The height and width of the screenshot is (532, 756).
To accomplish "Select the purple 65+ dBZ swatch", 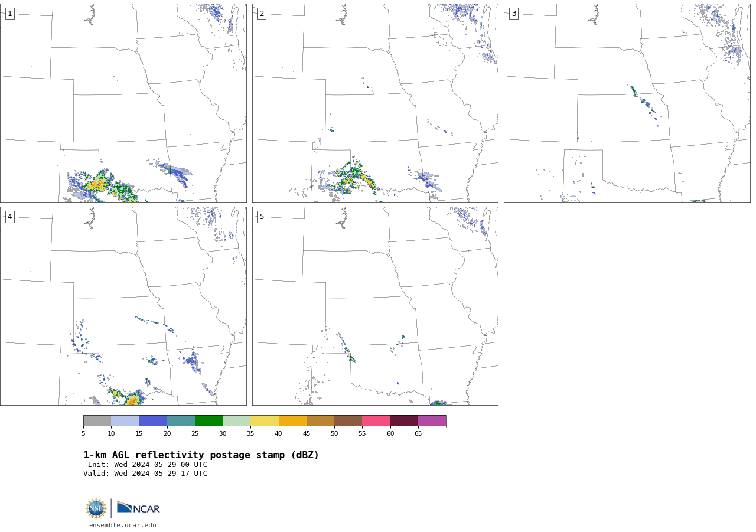I will 432,421.
